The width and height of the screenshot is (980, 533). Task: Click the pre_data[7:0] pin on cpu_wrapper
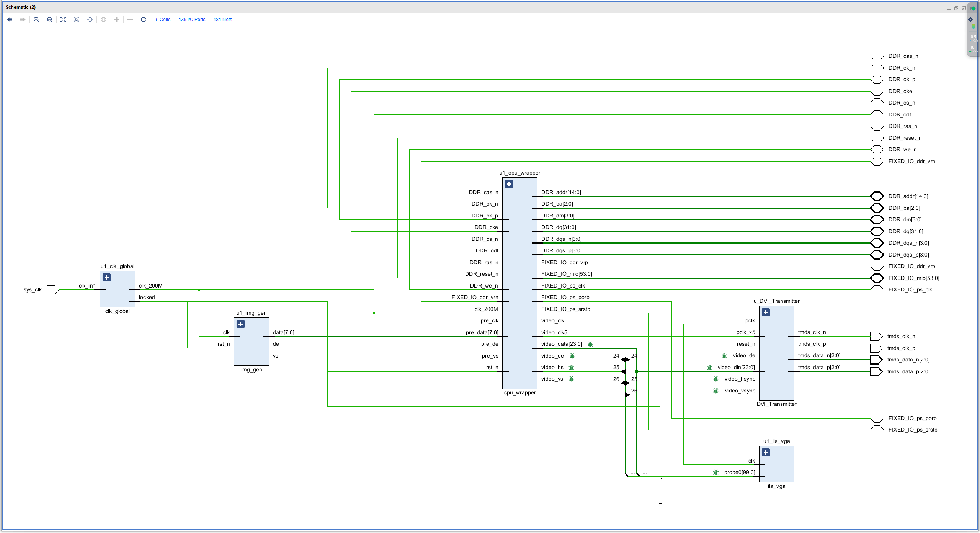482,332
